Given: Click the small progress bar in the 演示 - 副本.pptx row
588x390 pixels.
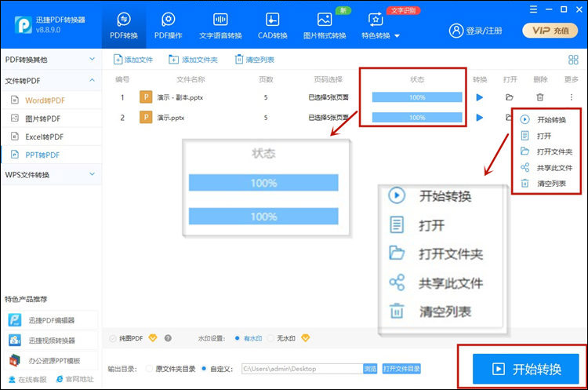Looking at the screenshot, I should [x=417, y=97].
